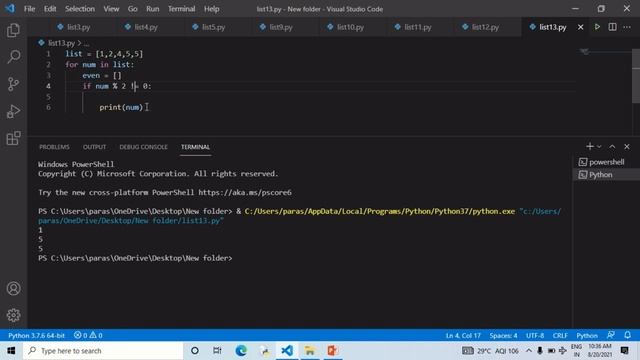This screenshot has width=640, height=360.
Task: Change file encoding UTF-8
Action: (535, 336)
